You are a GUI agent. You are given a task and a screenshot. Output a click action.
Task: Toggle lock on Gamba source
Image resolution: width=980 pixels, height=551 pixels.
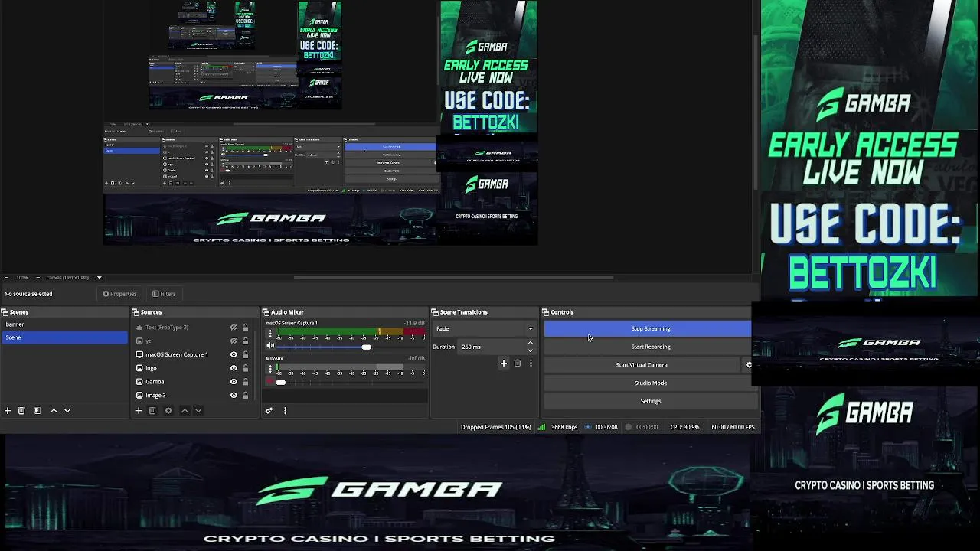click(x=245, y=382)
